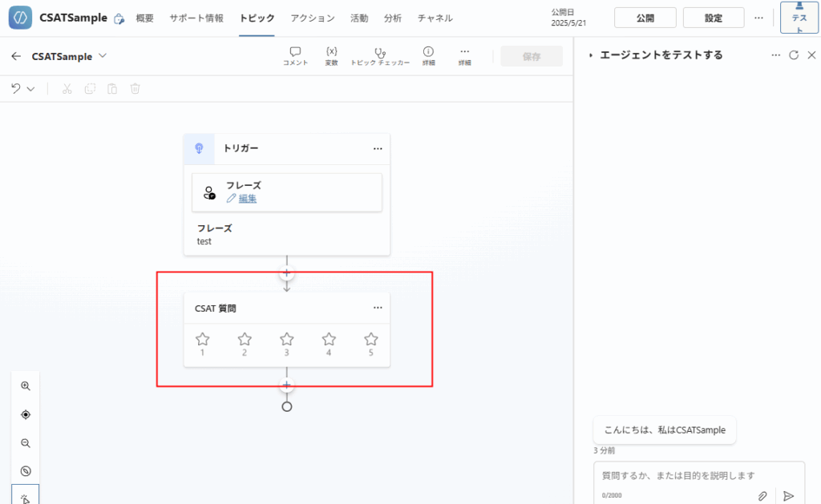
Task: Reset the canvas view
Action: 25,471
